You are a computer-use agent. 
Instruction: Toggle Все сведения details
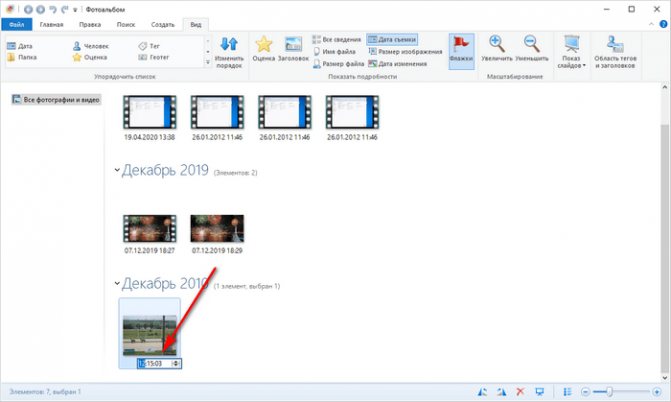click(x=337, y=39)
